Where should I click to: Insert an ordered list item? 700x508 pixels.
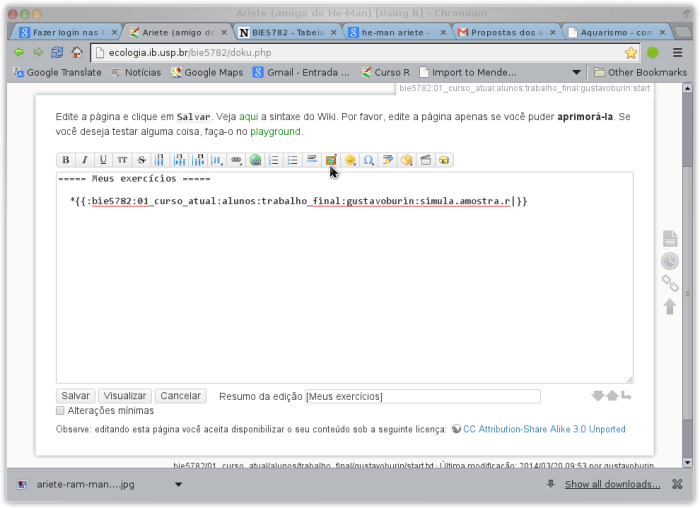(x=274, y=160)
